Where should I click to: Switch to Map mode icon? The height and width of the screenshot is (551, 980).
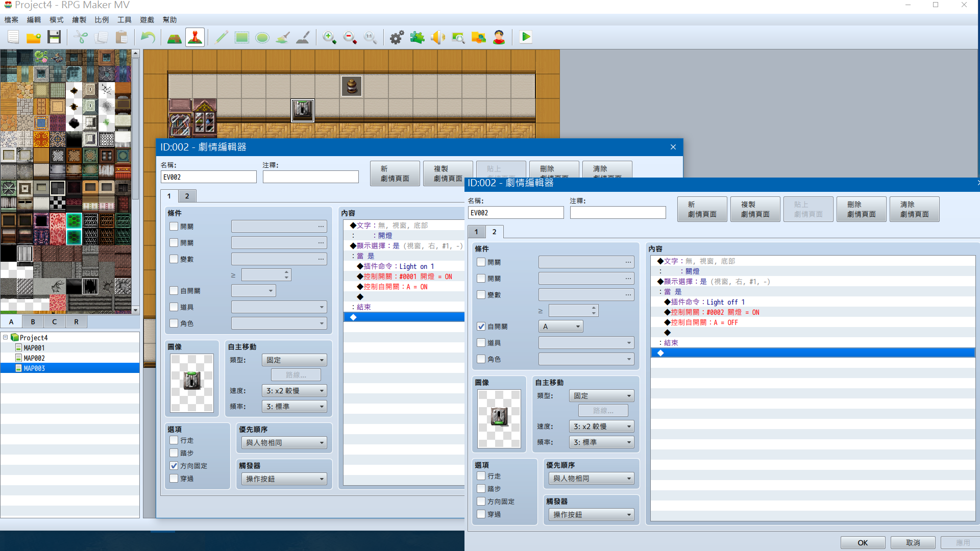(175, 37)
